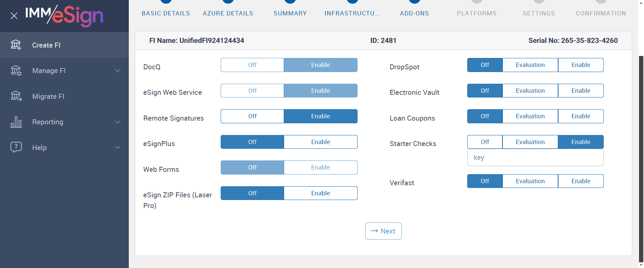The height and width of the screenshot is (268, 644).
Task: Click the Migrate FI bank arrow icon
Action: tap(16, 96)
